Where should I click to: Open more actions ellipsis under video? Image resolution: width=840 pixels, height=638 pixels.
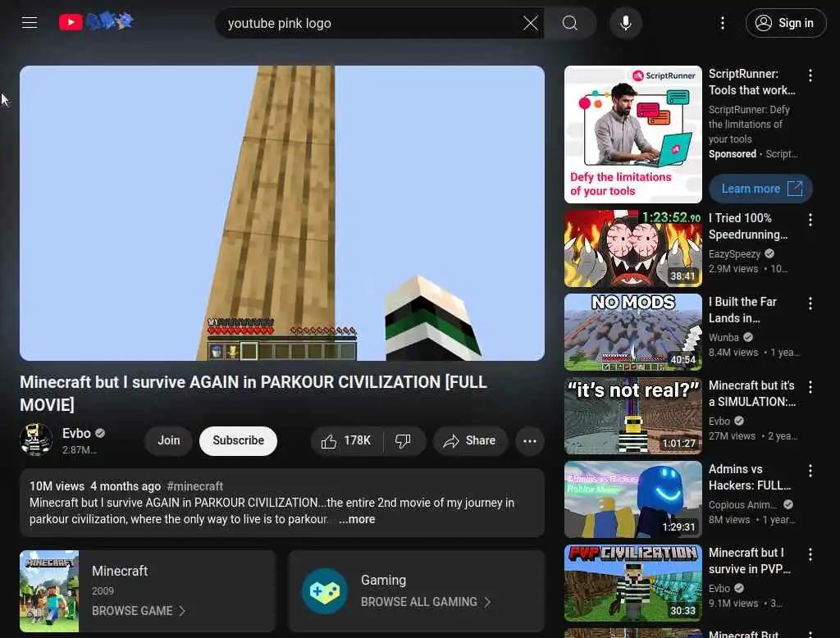[530, 441]
